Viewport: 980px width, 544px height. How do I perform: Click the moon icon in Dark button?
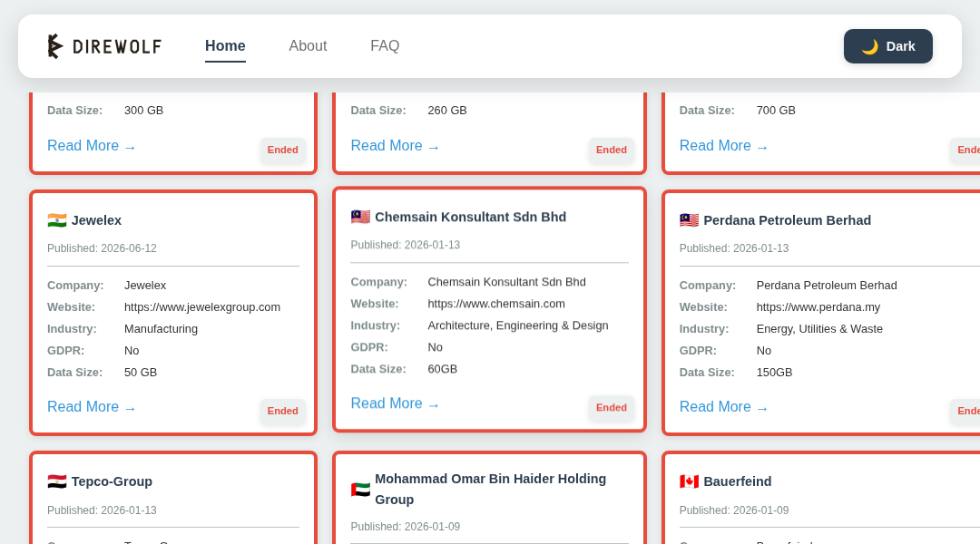pos(869,47)
